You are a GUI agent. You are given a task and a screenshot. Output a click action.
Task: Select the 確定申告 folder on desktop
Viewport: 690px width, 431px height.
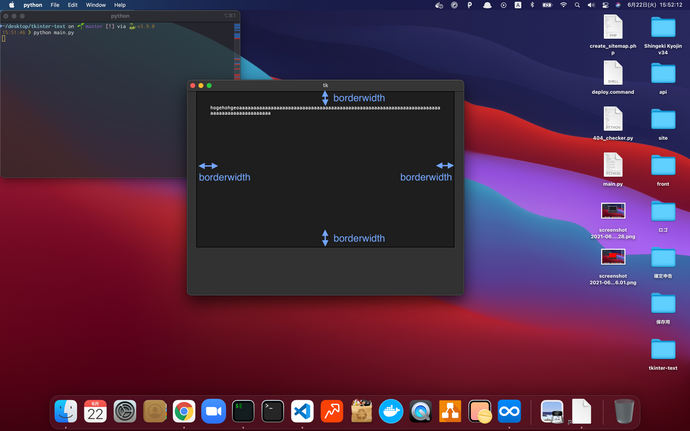[x=663, y=262]
